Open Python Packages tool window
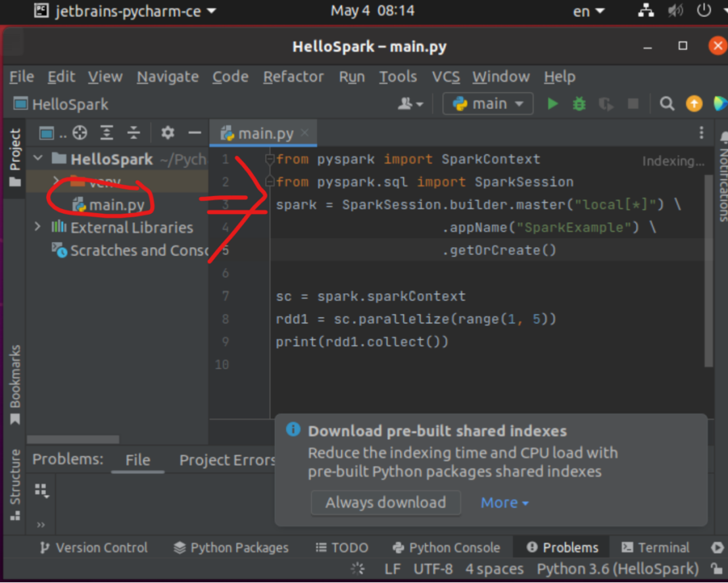 coord(231,548)
